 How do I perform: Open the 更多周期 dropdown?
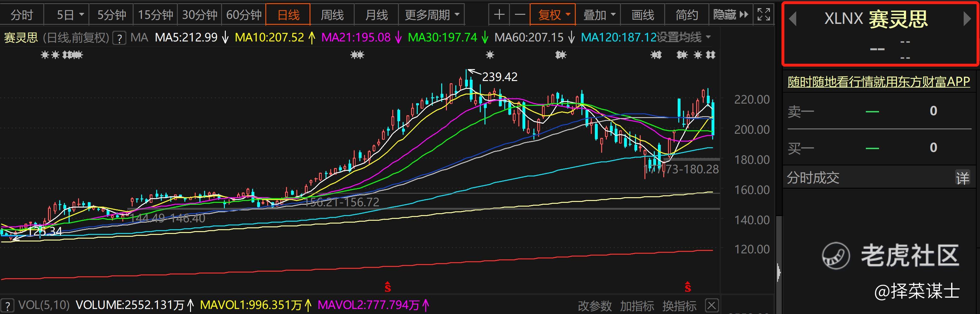[432, 15]
